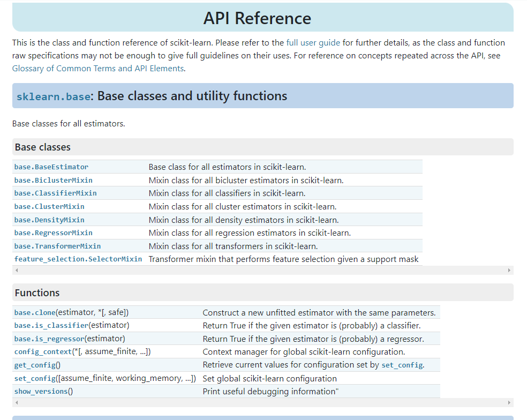Viewport: 527px width, 420px height.
Task: Open the full user guide link
Action: (x=313, y=43)
